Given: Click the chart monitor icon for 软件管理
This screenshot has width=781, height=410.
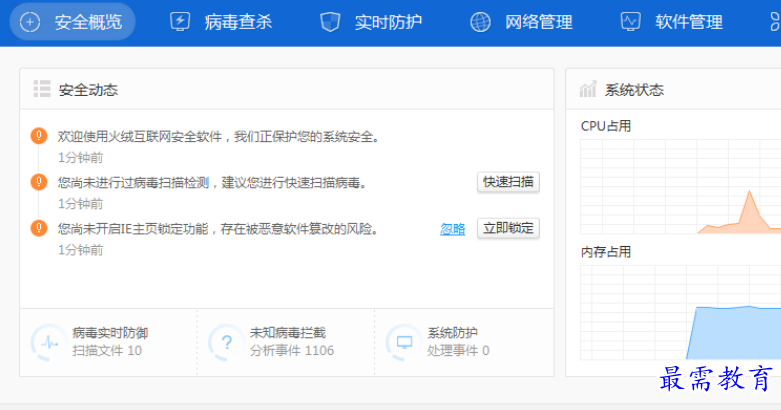Looking at the screenshot, I should [x=631, y=22].
